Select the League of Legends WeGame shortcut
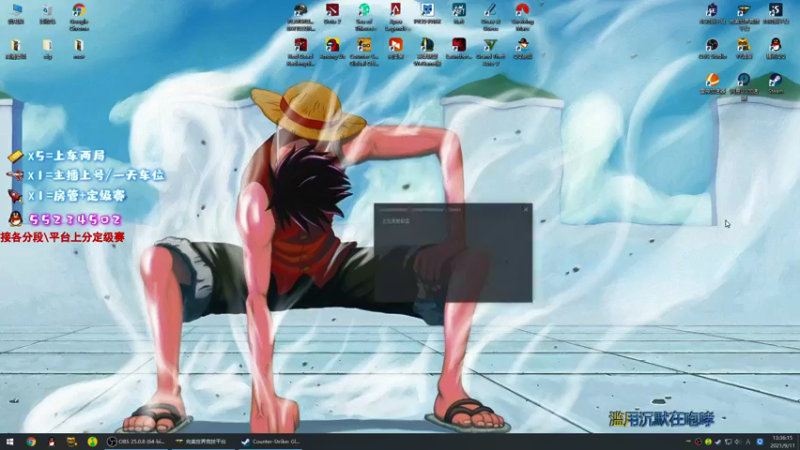Viewport: 800px width, 450px height. pyautogui.click(x=427, y=52)
